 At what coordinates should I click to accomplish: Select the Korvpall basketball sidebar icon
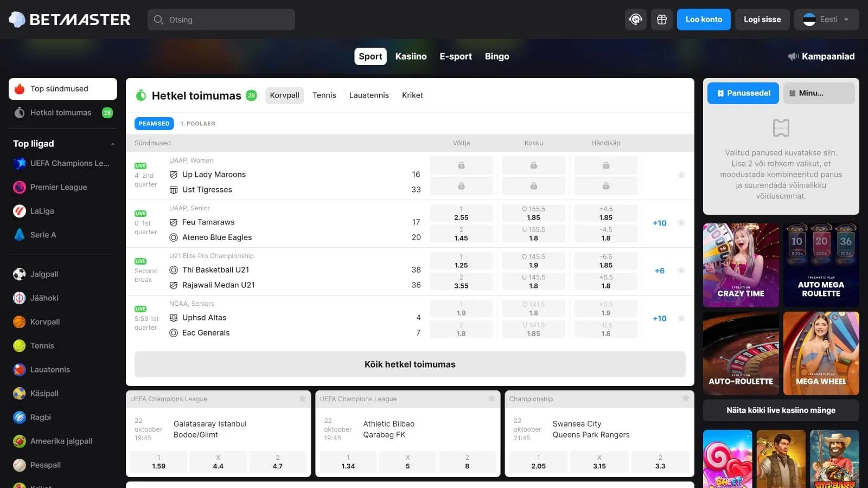(x=20, y=322)
